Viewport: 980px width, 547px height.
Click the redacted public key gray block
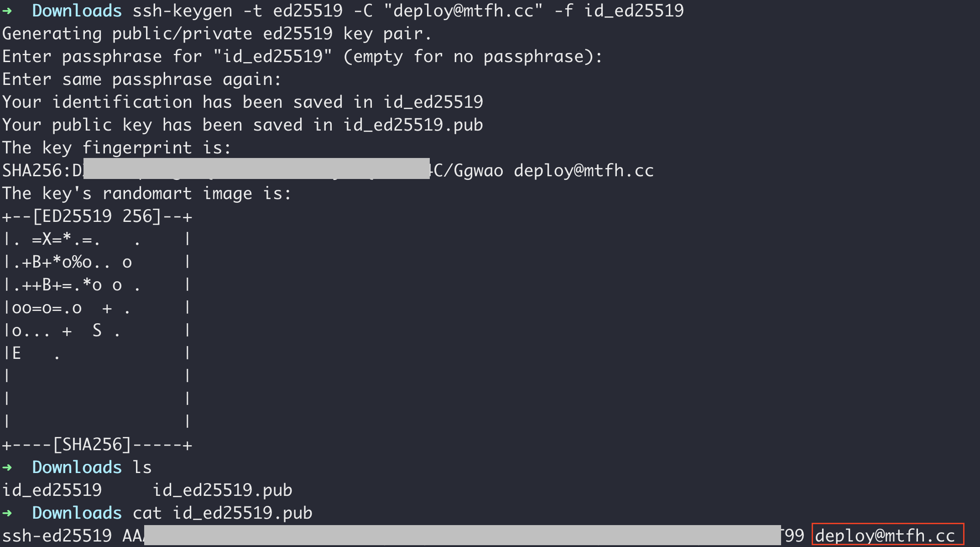coord(462,535)
